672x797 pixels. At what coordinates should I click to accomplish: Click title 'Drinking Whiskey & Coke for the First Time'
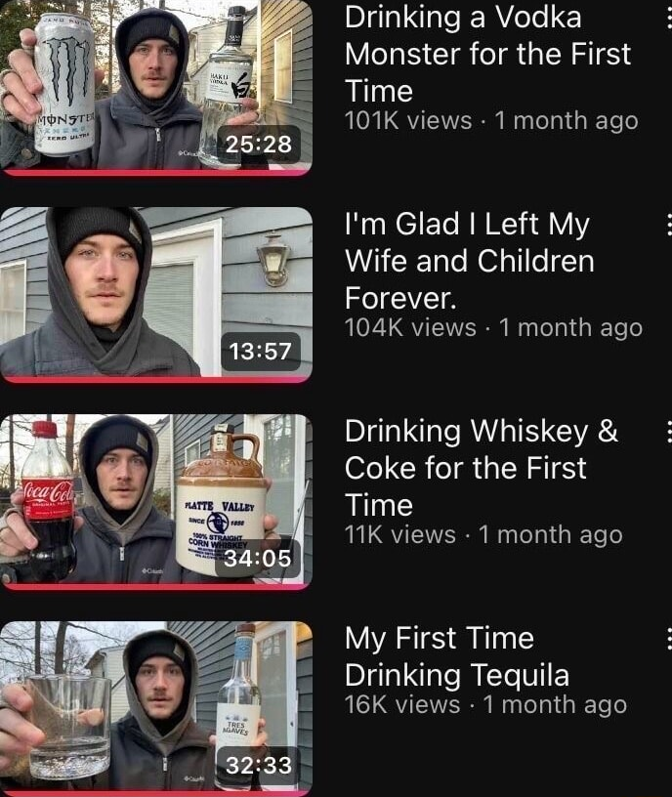(481, 468)
